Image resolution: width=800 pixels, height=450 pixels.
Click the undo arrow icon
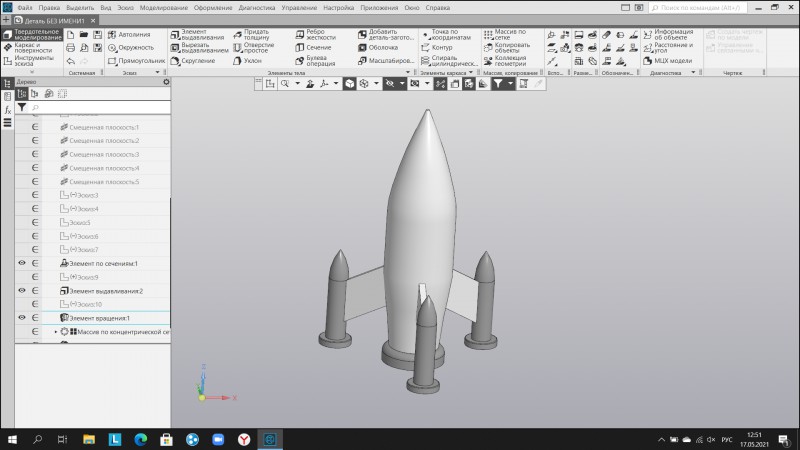tap(70, 61)
